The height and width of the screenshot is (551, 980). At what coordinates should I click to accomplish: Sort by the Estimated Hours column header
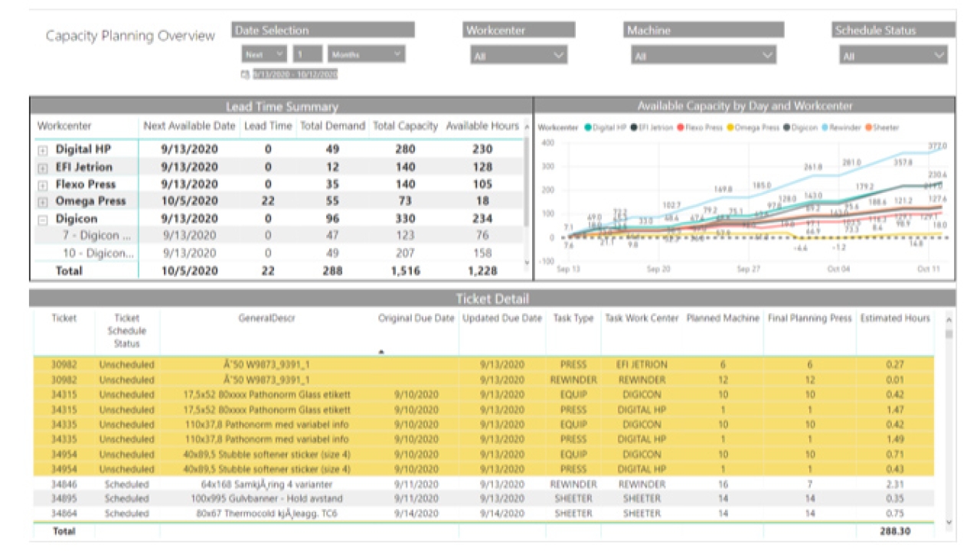click(894, 318)
